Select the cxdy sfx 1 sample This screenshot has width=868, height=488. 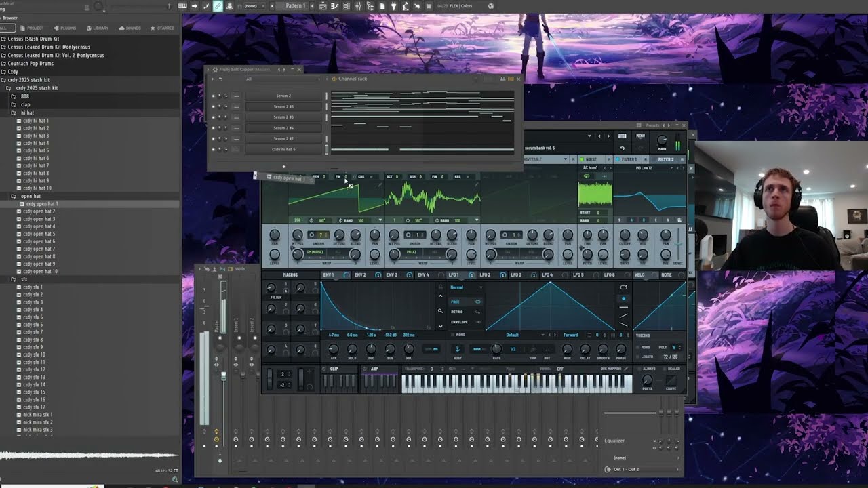coord(33,287)
